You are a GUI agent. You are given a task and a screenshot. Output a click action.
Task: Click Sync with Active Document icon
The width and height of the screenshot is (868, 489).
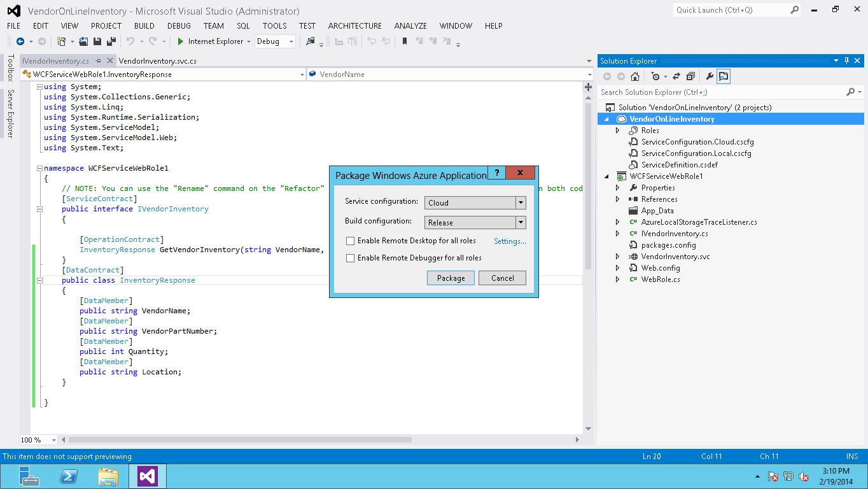[x=676, y=76]
